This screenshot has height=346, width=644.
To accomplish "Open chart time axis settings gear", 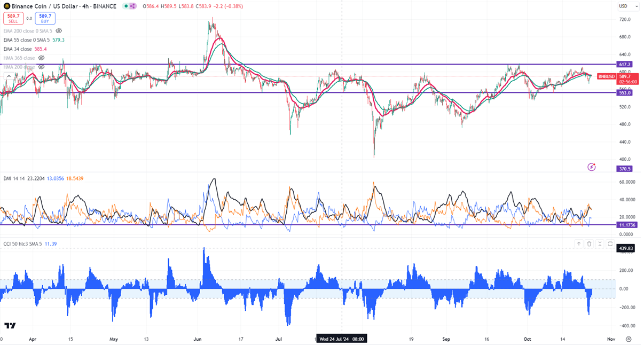I will (x=629, y=339).
